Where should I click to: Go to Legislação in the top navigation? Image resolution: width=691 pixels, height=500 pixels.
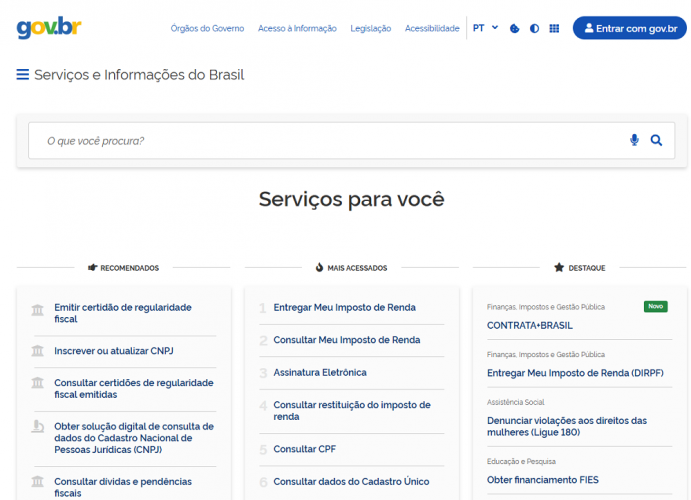(x=371, y=29)
